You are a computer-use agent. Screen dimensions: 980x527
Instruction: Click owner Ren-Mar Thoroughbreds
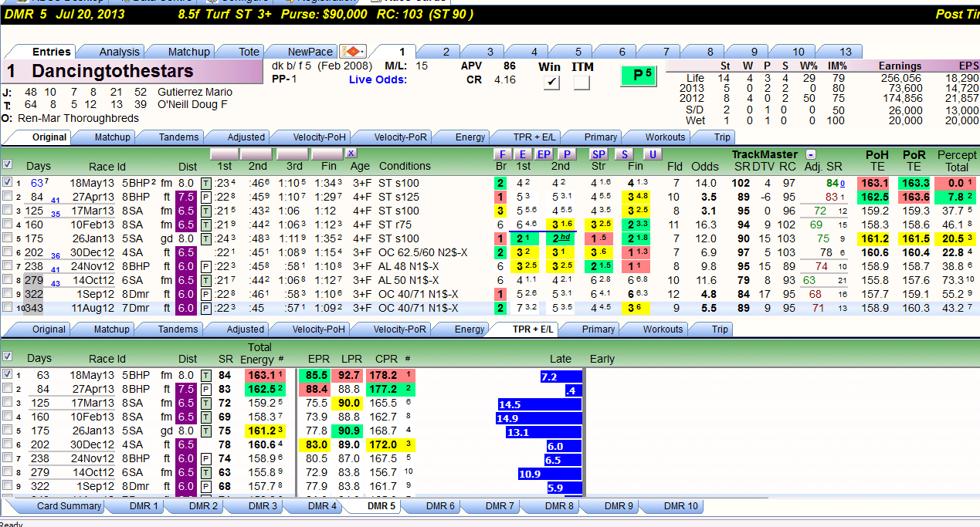[x=76, y=118]
